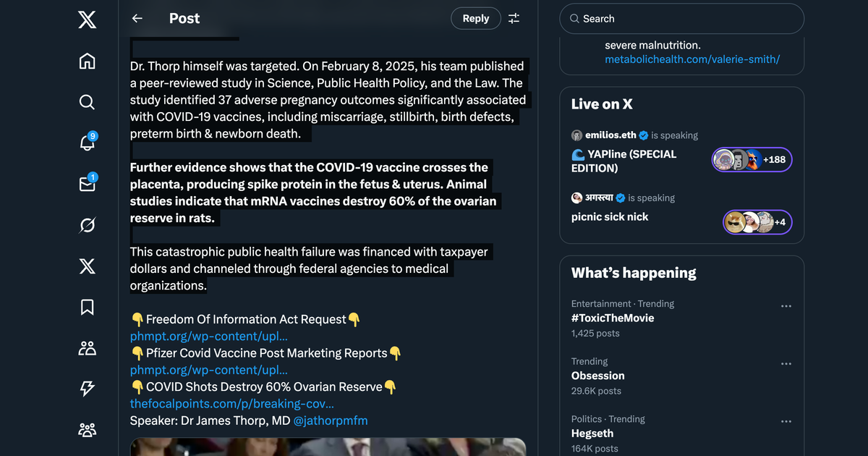Image resolution: width=868 pixels, height=456 pixels.
Task: Click 'Speaker: Dr James Thorp, MD' text
Action: click(210, 421)
